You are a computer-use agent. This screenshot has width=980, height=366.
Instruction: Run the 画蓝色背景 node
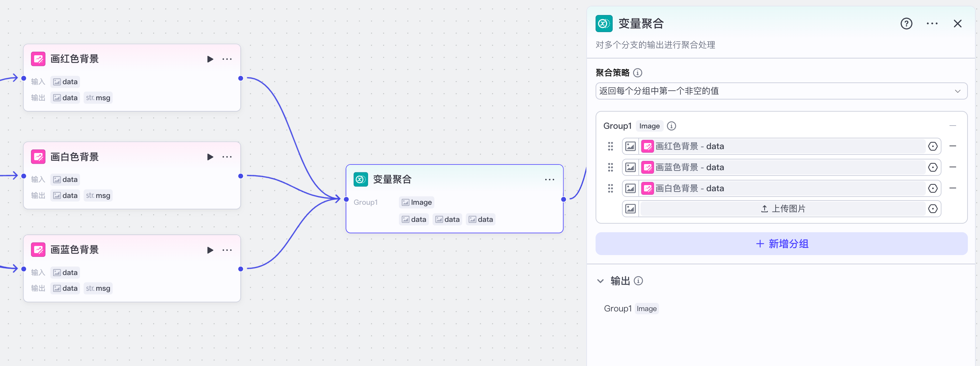pyautogui.click(x=210, y=250)
